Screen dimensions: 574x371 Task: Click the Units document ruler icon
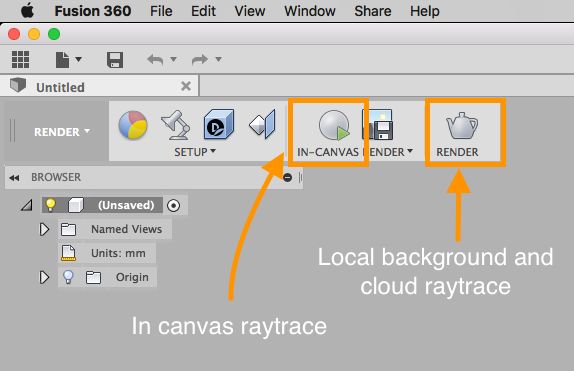(x=68, y=253)
